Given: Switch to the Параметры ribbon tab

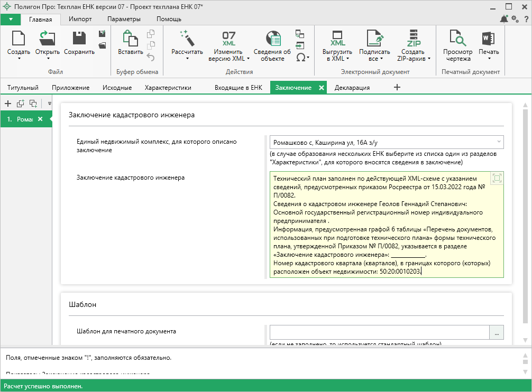Looking at the screenshot, I should (x=124, y=19).
